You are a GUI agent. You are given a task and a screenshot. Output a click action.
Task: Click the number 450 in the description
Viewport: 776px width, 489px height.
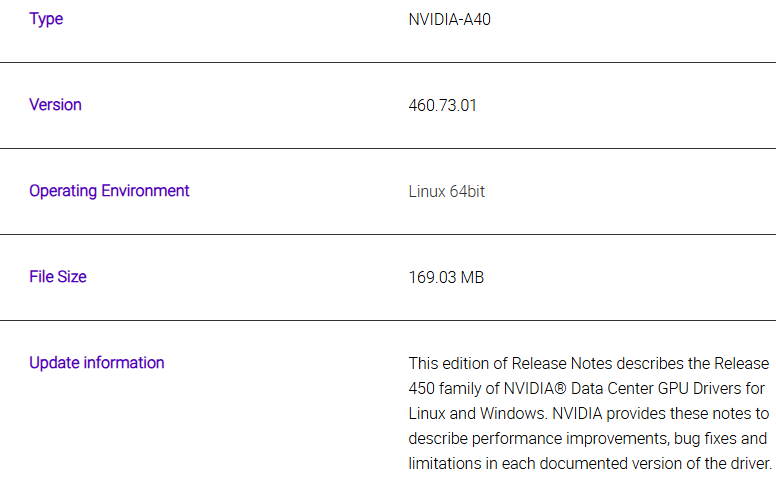pyautogui.click(x=422, y=388)
